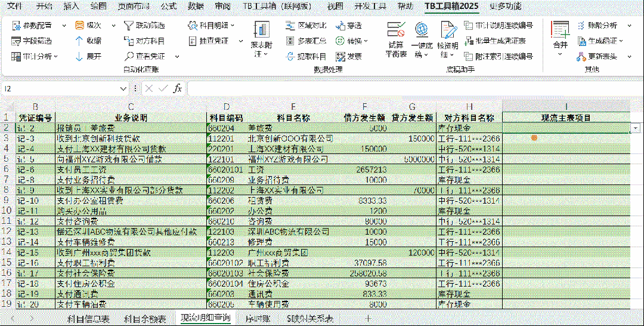The height and width of the screenshot is (326, 644).
Task: Switch to the 更多功能 ribbon tab
Action: (x=505, y=7)
